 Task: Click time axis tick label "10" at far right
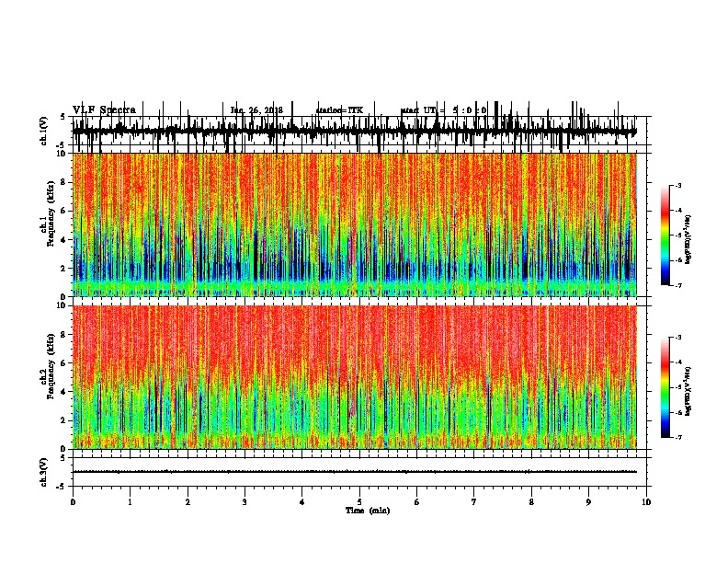click(x=646, y=502)
